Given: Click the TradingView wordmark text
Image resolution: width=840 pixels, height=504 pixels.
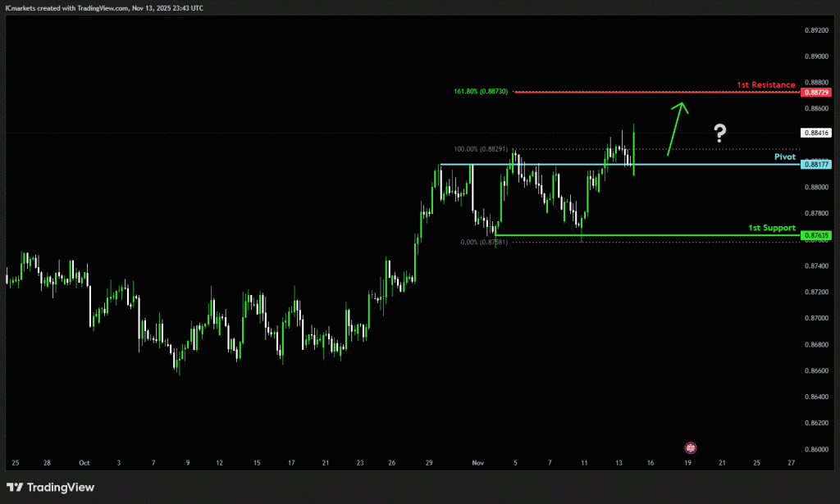Looking at the screenshot, I should coord(61,488).
